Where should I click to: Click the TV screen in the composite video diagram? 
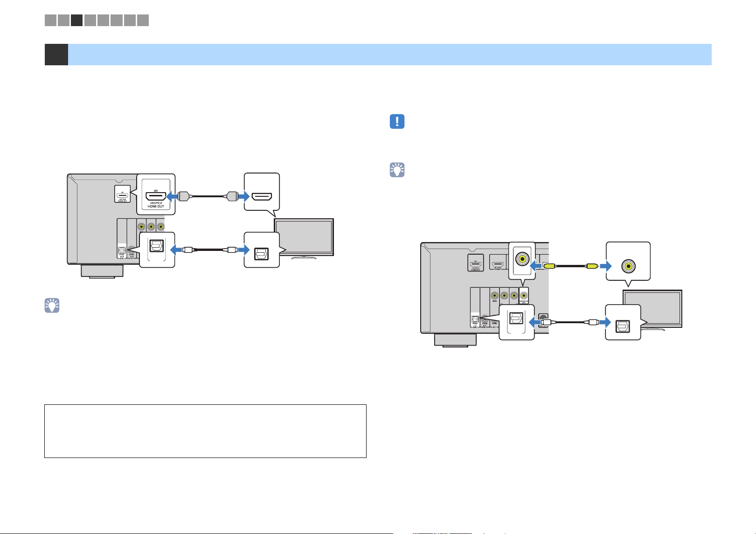pos(653,308)
